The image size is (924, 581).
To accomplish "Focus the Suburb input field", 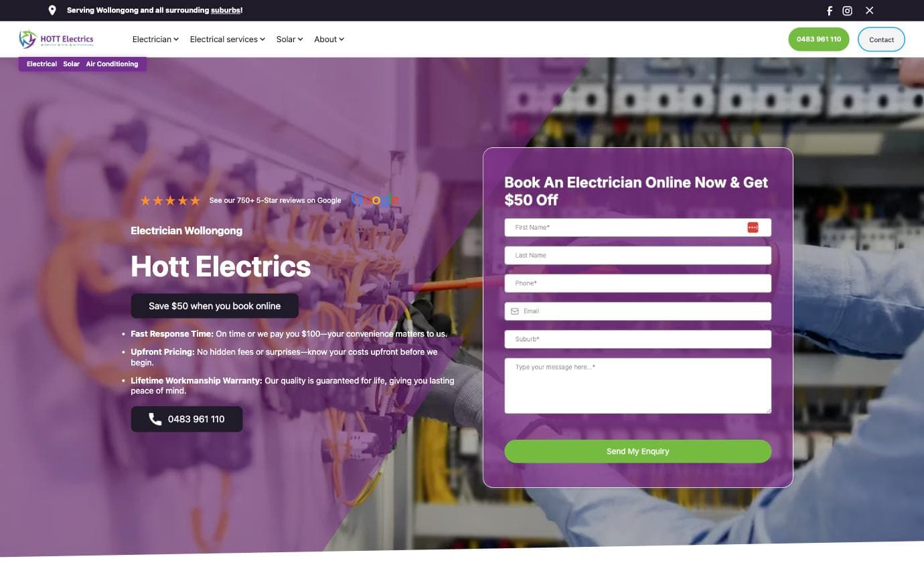I will pos(637,339).
